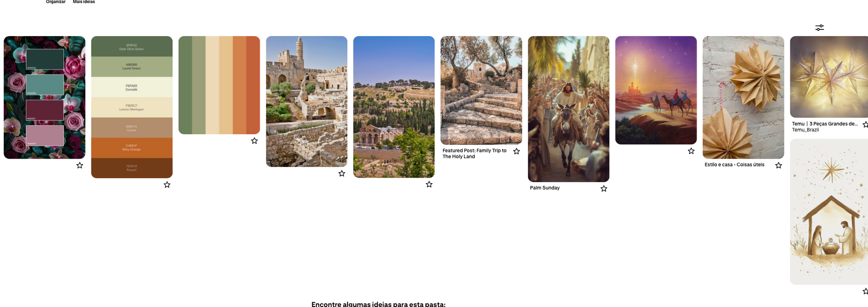The image size is (868, 307).
Task: Click the Temu_Brazil author name
Action: (x=805, y=130)
